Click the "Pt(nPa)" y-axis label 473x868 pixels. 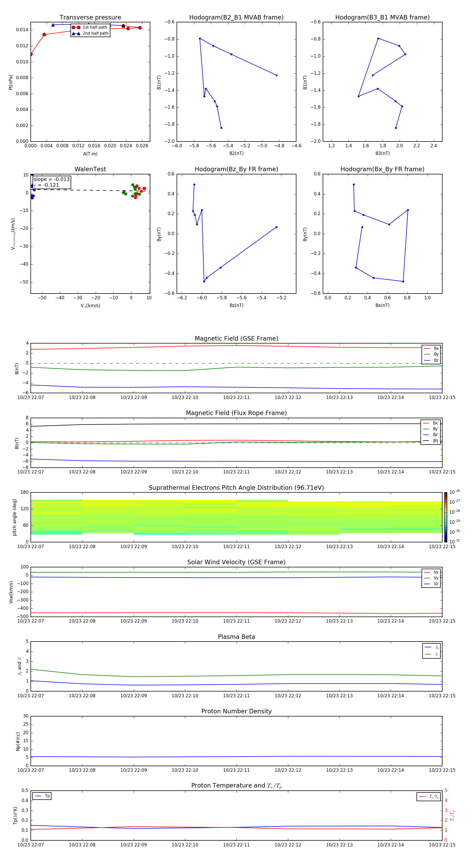tap(11, 82)
